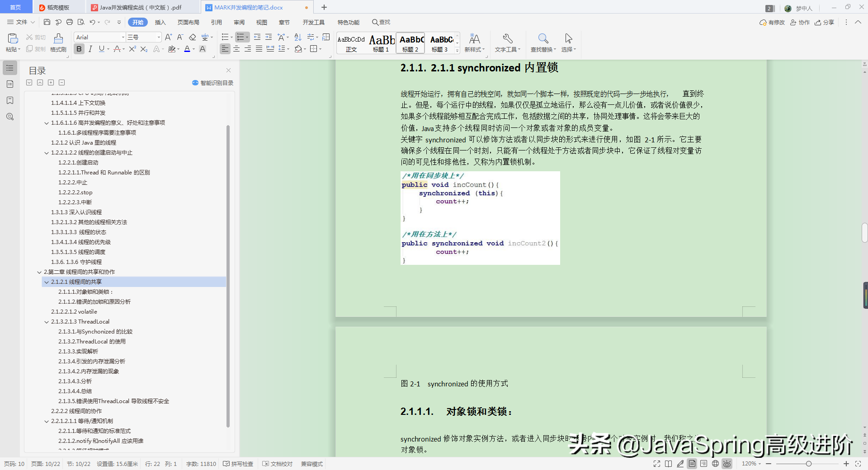Switch to reading mode book icon

[668, 464]
